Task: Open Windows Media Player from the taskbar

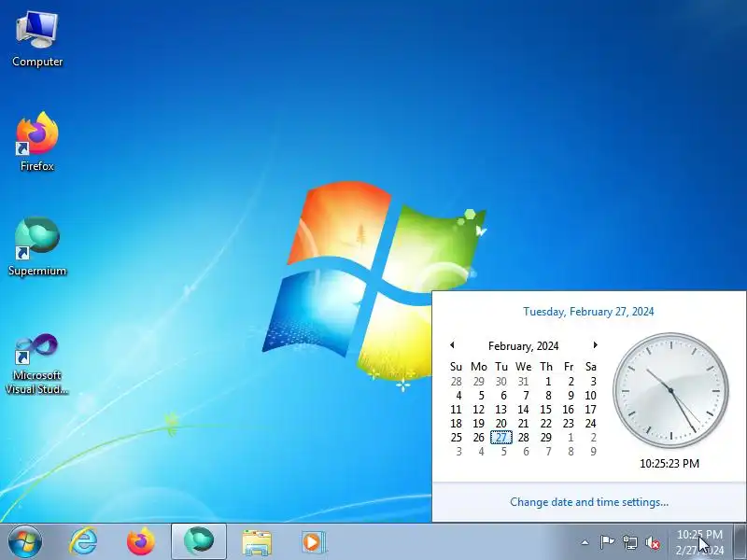Action: click(314, 542)
